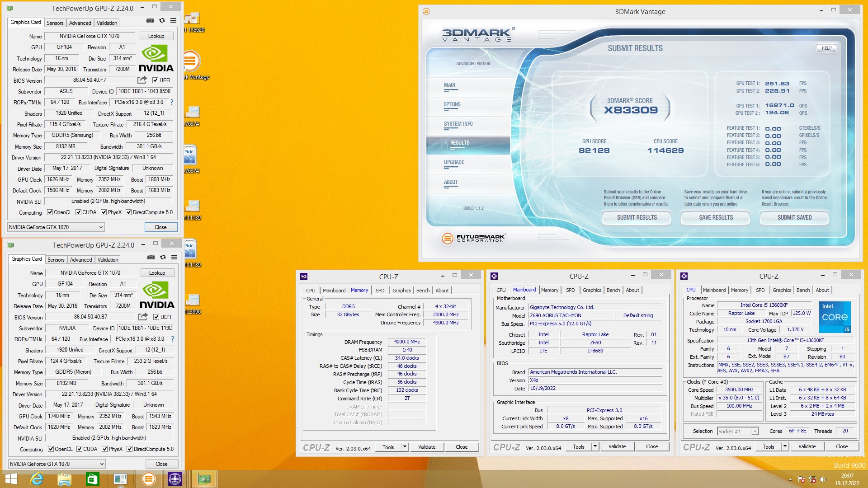Screen dimensions: 868x488
Task: Click the NVIDIA logo in top GPU-Z window
Action: tap(156, 59)
